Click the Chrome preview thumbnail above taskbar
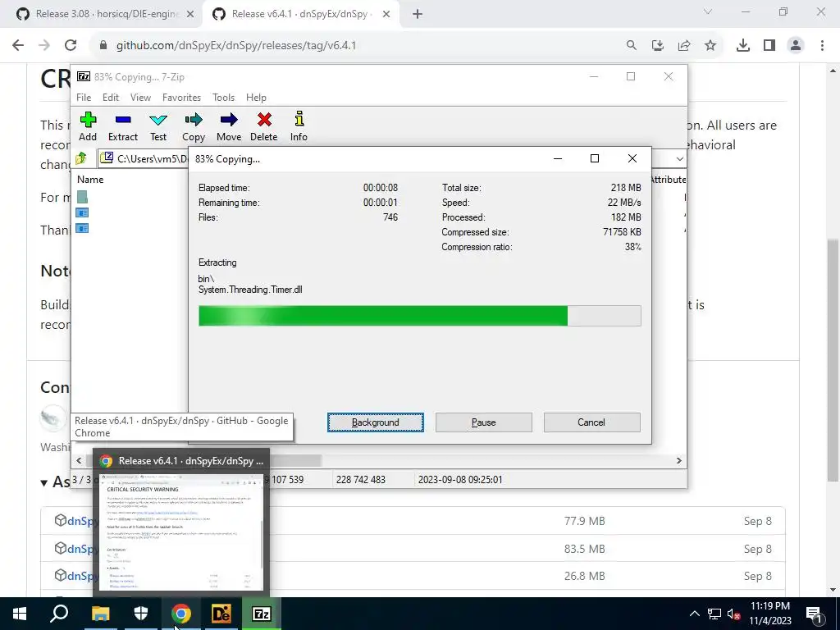This screenshot has width=840, height=630. (x=181, y=533)
